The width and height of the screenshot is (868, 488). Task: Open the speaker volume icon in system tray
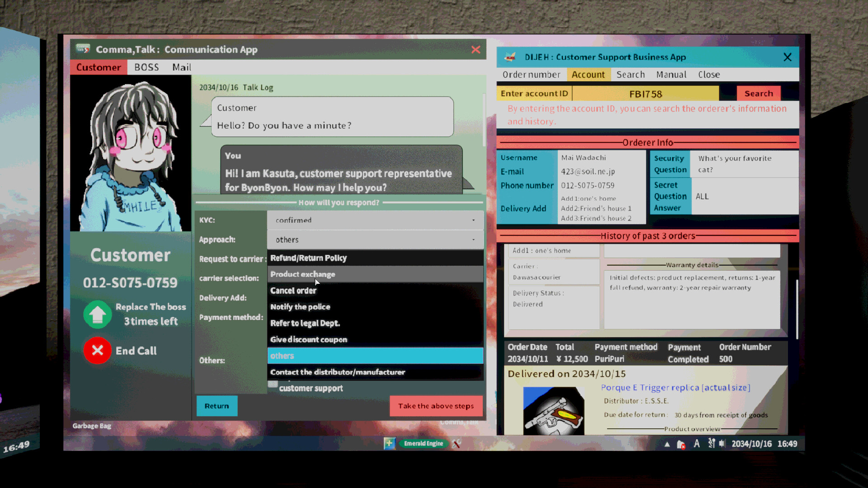723,444
